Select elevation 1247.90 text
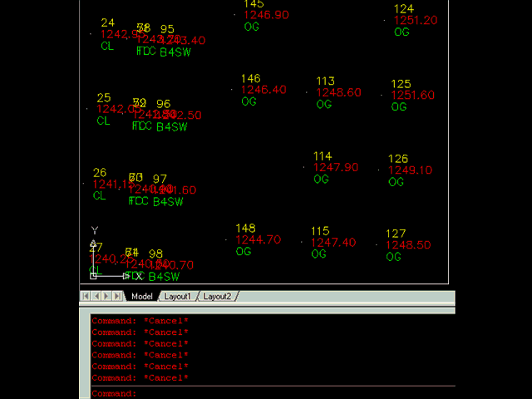The image size is (532, 399). (x=336, y=168)
